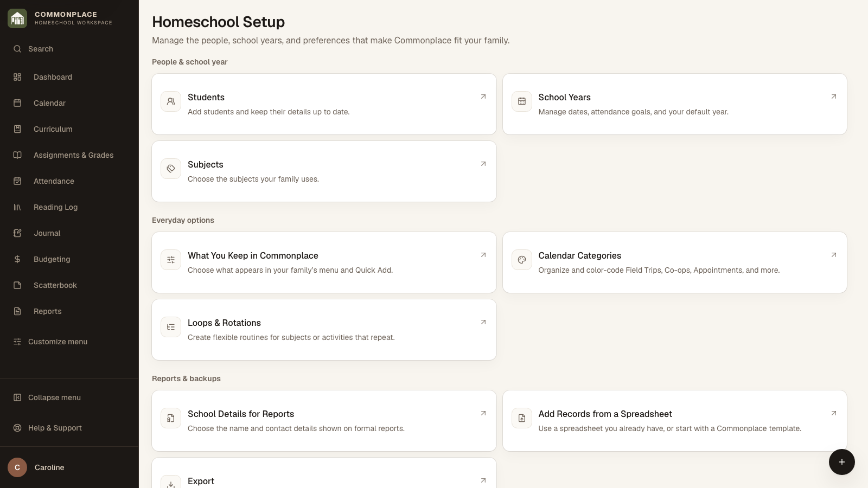Collapse the sidebar menu
The width and height of the screenshot is (868, 488).
tap(69, 397)
